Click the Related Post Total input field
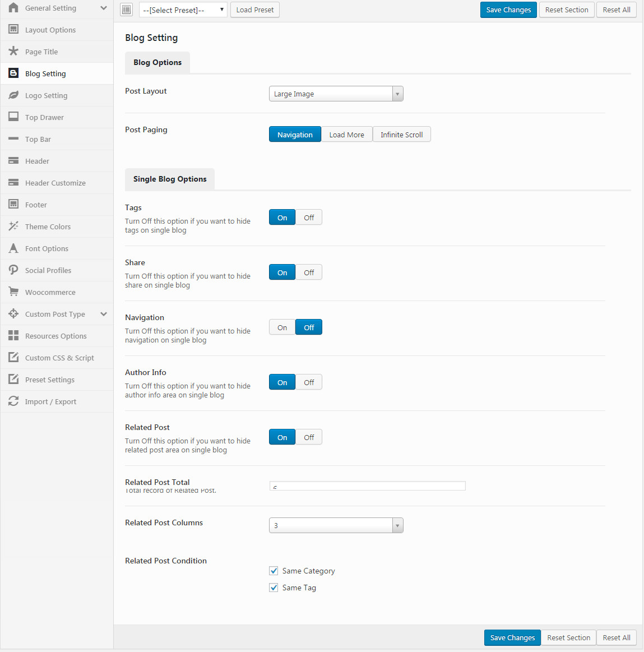644x652 pixels. [368, 485]
